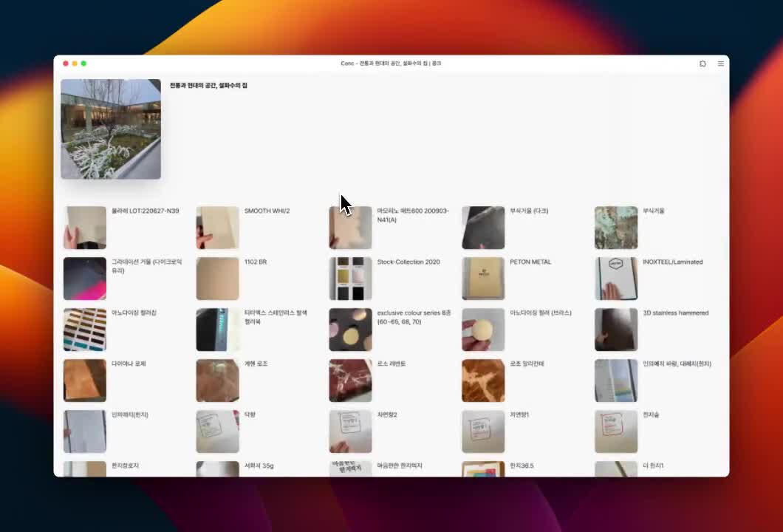The height and width of the screenshot is (532, 783).
Task: Select the 'SMOOTH WHI/2' label
Action: coord(267,211)
